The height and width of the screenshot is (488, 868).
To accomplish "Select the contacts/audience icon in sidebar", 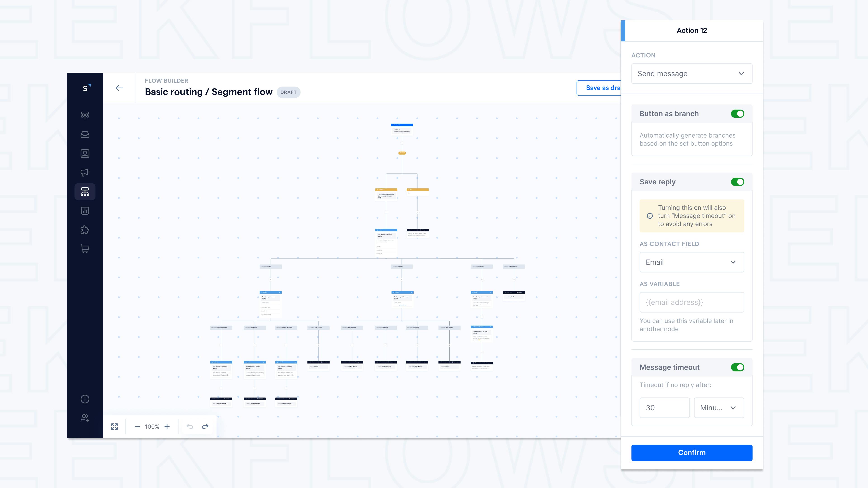I will click(85, 153).
